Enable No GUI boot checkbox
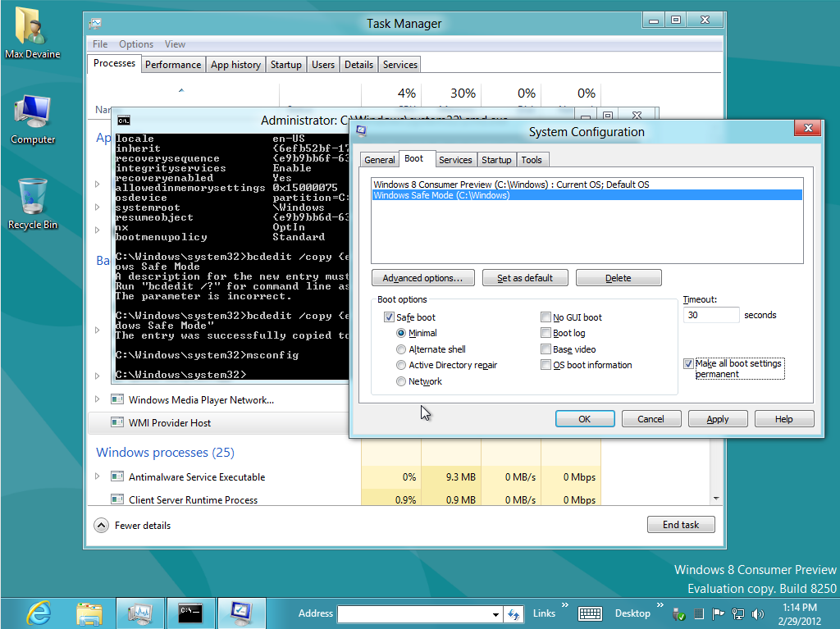The width and height of the screenshot is (840, 629). pyautogui.click(x=546, y=317)
